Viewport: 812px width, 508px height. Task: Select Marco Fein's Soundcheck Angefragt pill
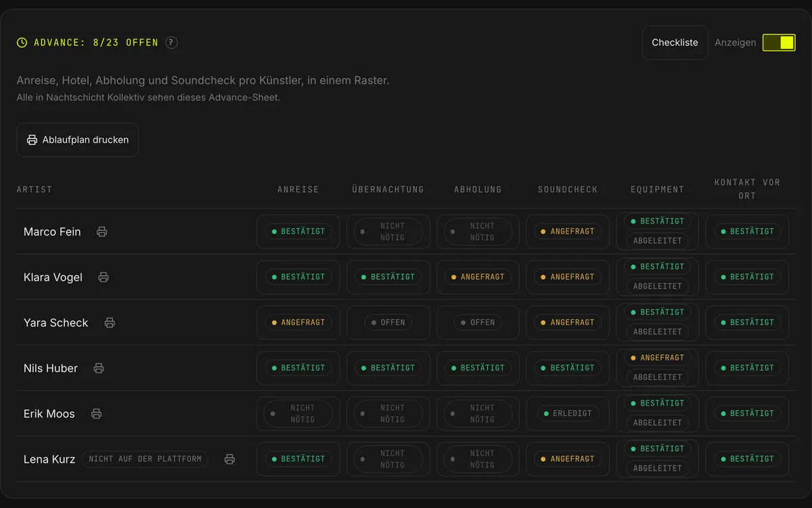click(567, 232)
